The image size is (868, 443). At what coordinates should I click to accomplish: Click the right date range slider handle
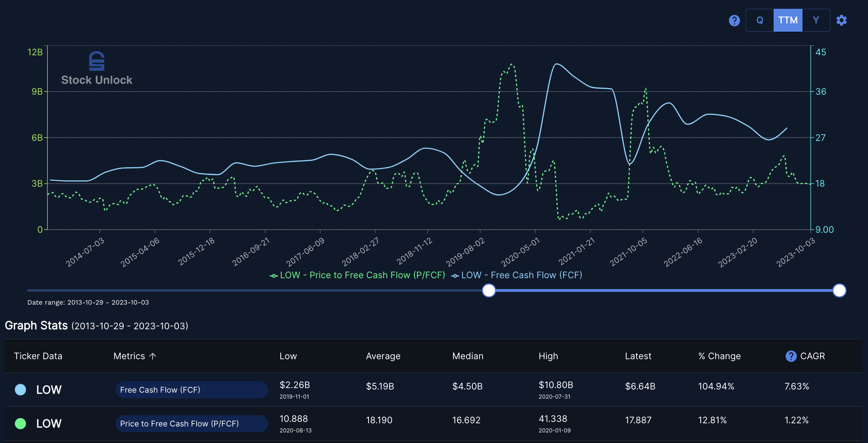click(x=839, y=291)
